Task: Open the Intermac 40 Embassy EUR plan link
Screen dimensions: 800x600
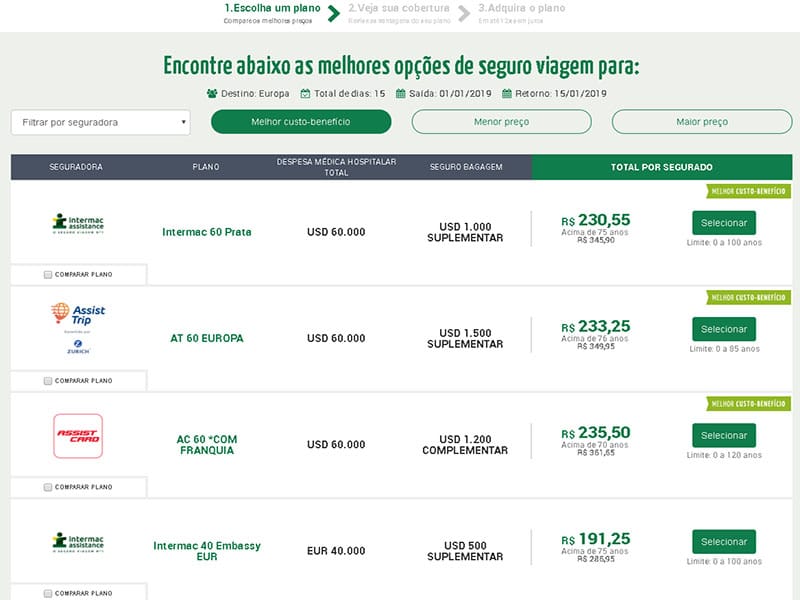Action: coord(207,551)
